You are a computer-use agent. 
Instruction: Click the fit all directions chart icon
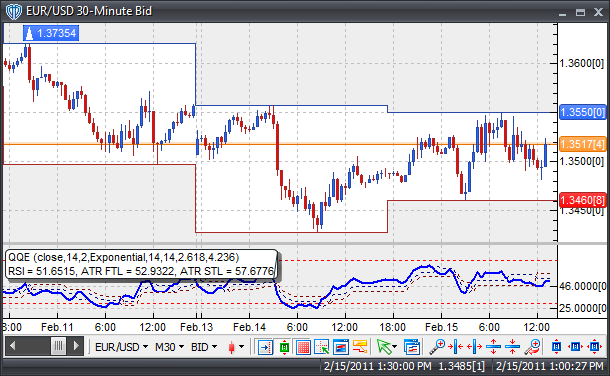[594, 347]
